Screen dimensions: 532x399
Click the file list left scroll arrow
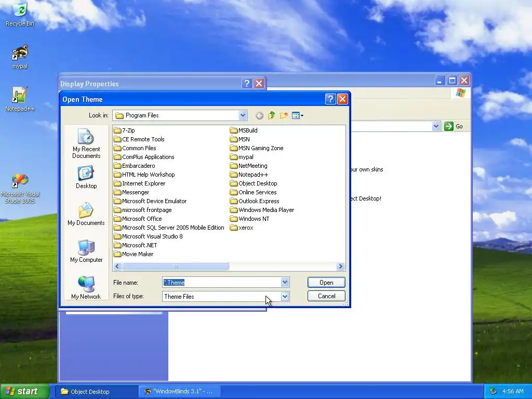117,267
